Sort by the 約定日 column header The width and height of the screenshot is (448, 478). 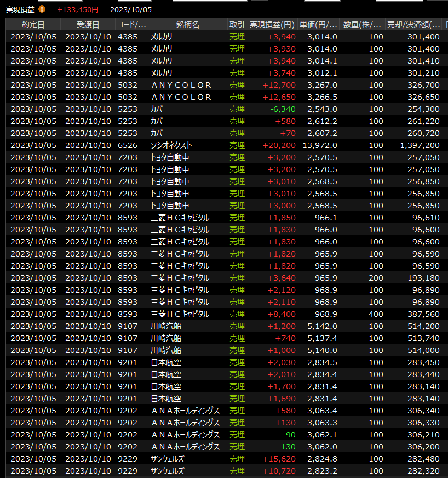(33, 25)
